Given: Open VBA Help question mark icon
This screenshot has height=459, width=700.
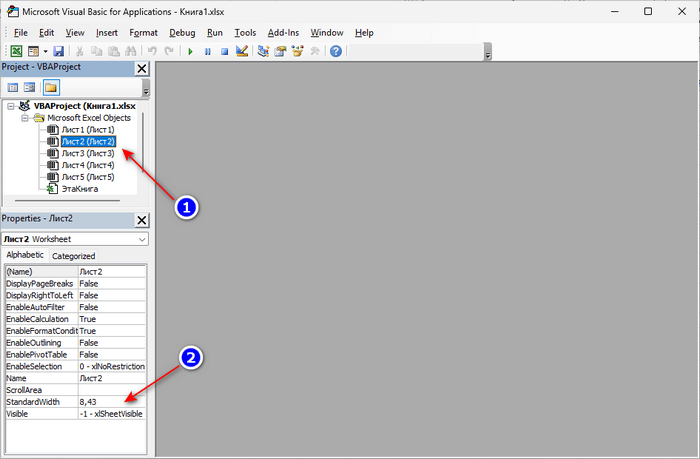Looking at the screenshot, I should tap(335, 51).
